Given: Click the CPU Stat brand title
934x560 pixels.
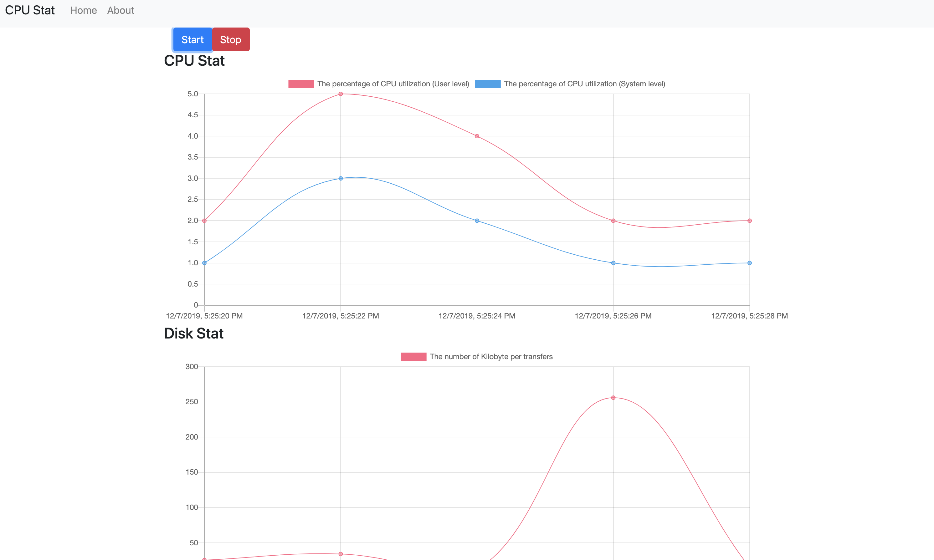Looking at the screenshot, I should coord(30,11).
